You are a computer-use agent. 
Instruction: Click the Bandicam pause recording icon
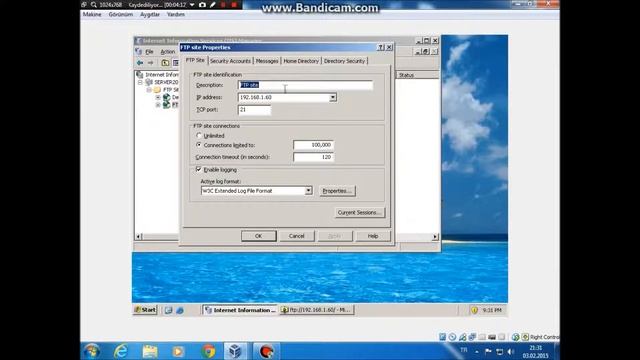coord(223,4)
